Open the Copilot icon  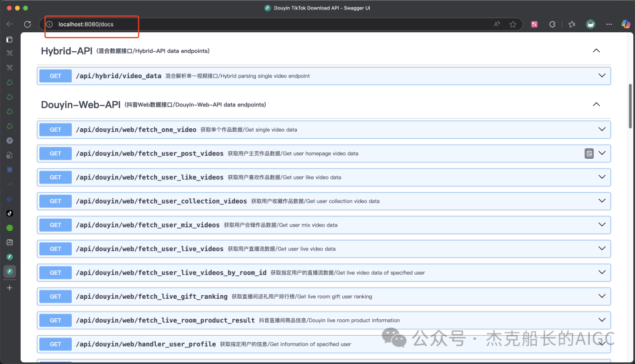point(626,24)
